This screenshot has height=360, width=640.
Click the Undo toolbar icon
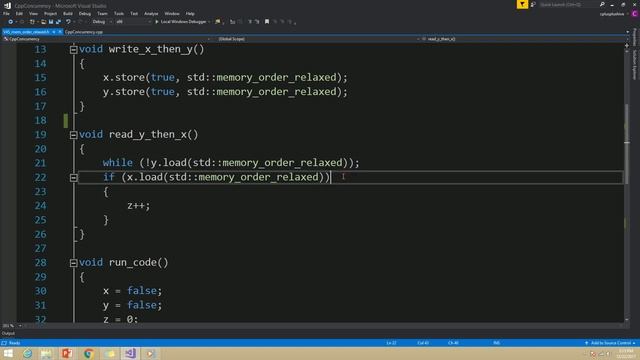pyautogui.click(x=68, y=22)
